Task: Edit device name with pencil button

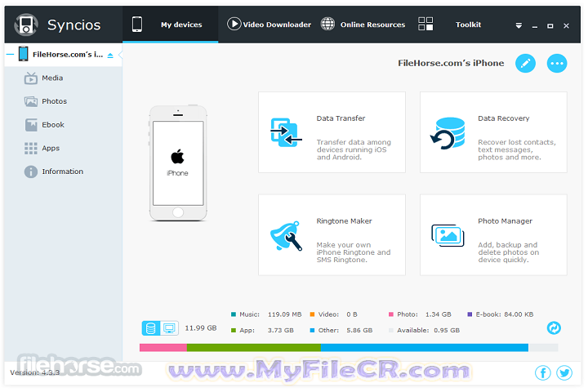Action: (525, 63)
